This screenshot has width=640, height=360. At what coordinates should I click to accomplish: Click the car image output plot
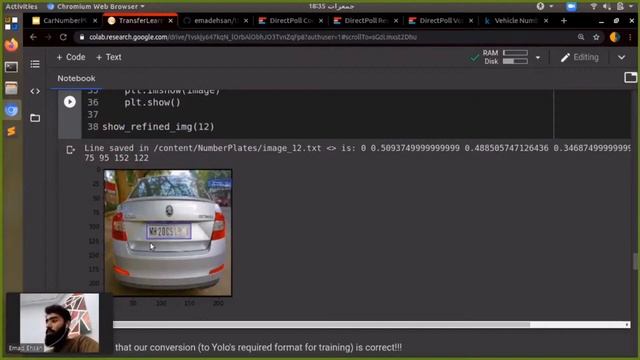(x=168, y=233)
